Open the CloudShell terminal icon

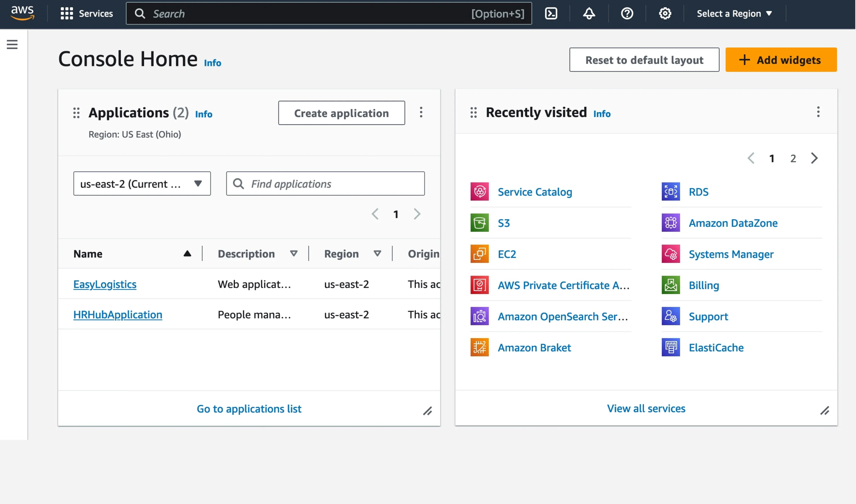551,14
